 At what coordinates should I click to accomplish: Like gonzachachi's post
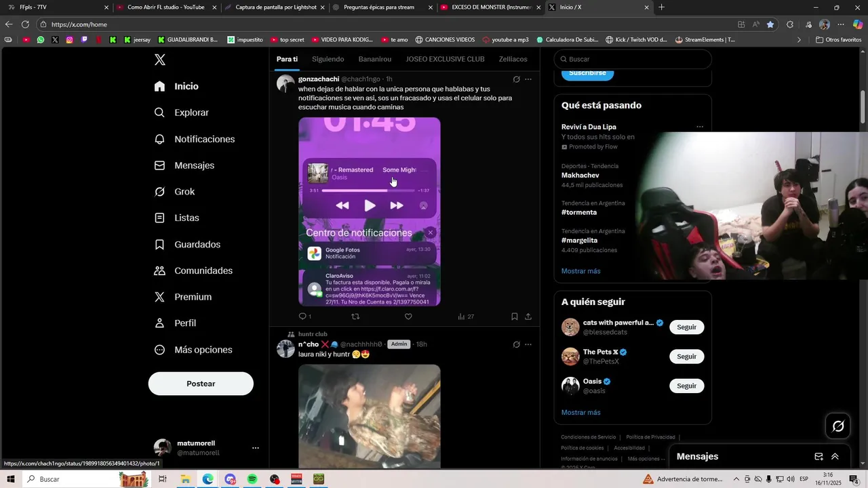coord(408,317)
